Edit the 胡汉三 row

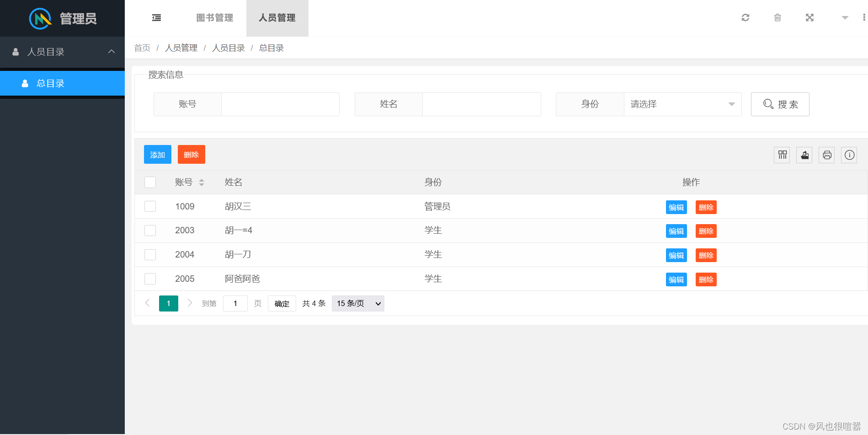pos(676,207)
